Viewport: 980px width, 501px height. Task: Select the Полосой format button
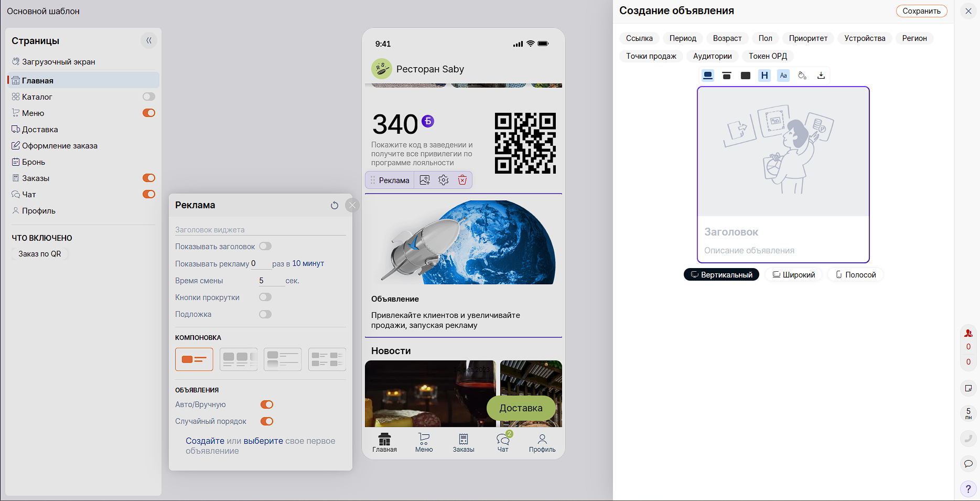(856, 275)
